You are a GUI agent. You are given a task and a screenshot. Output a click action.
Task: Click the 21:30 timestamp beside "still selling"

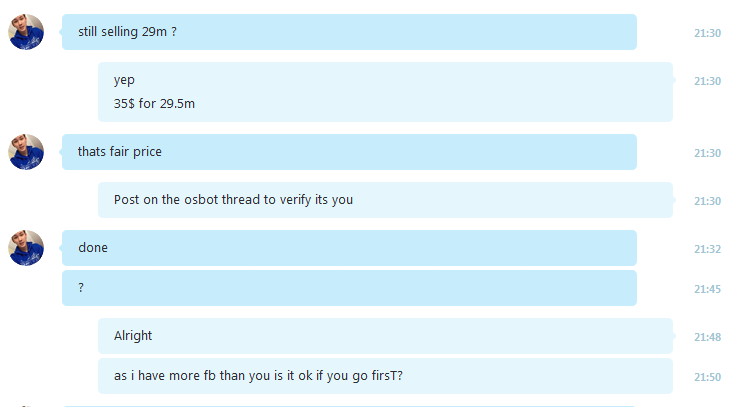707,33
